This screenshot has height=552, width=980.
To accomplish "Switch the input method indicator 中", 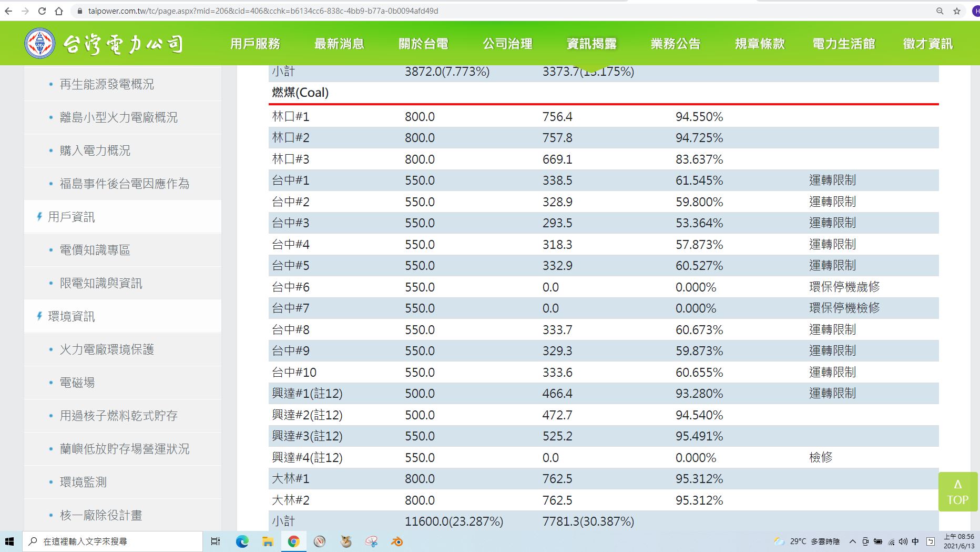I will point(915,541).
